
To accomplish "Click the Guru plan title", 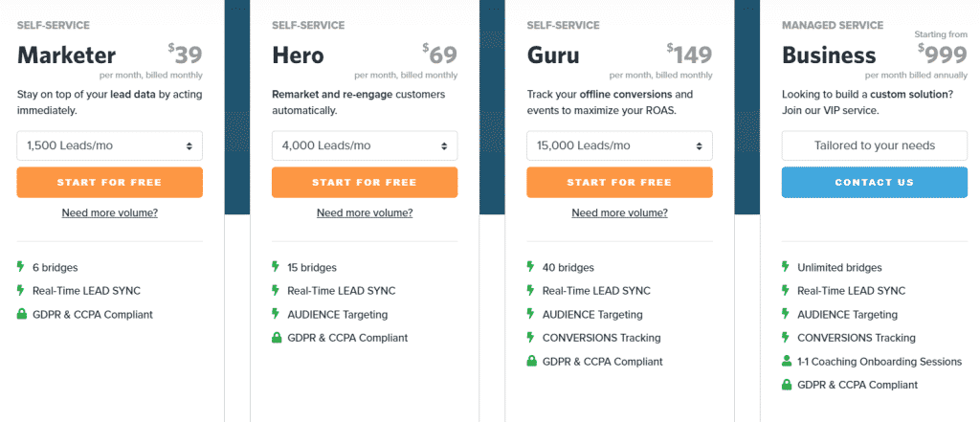I will click(553, 56).
